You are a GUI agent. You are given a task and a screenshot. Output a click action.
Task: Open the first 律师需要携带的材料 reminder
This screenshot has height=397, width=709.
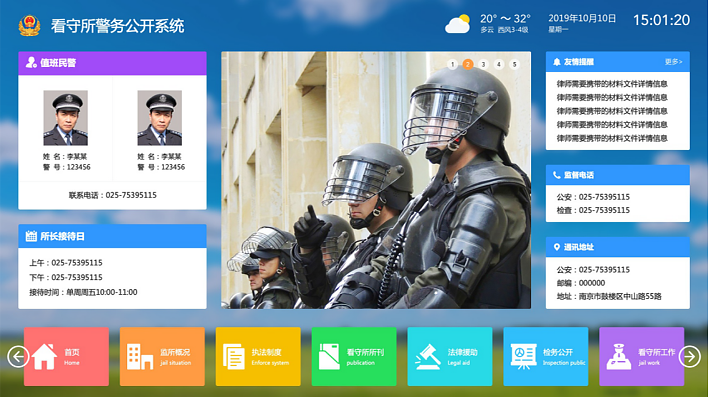pyautogui.click(x=612, y=84)
